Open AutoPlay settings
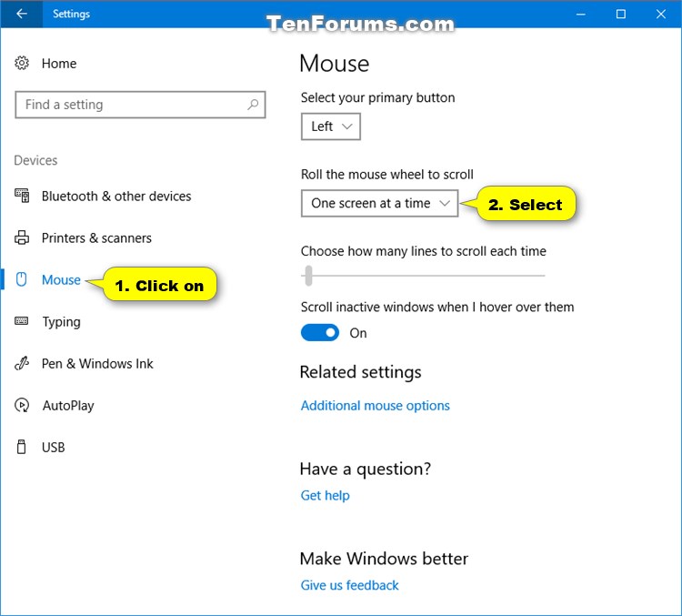This screenshot has width=682, height=616. point(68,406)
